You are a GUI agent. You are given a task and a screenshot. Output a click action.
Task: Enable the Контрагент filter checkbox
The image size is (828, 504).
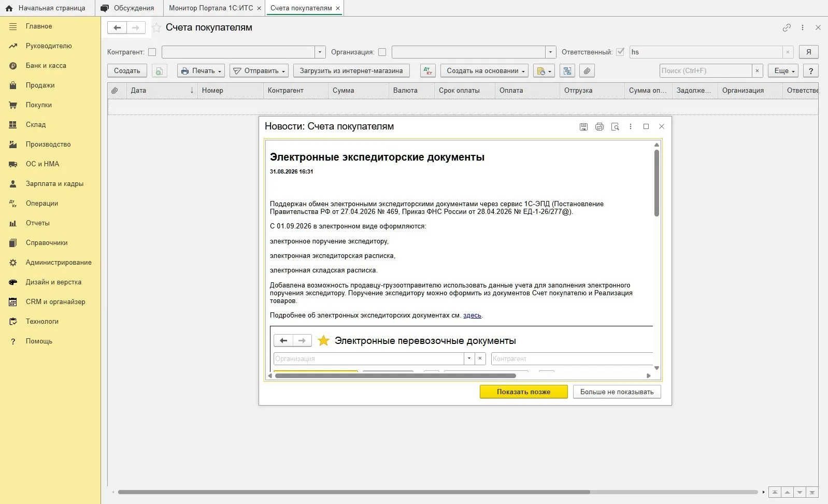point(152,52)
